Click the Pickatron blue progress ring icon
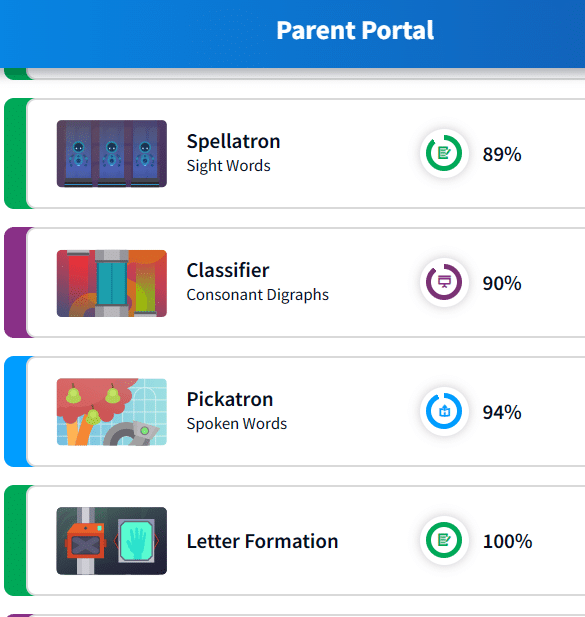The width and height of the screenshot is (585, 617). pos(444,411)
